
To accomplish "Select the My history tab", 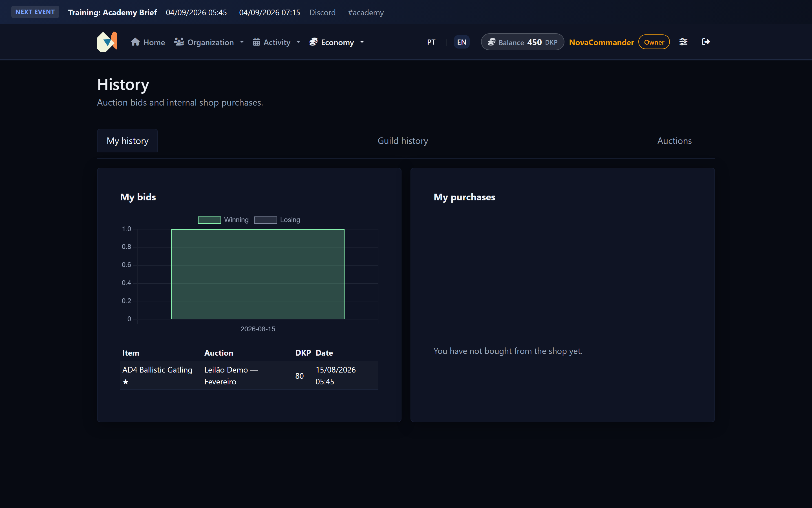I will (127, 141).
